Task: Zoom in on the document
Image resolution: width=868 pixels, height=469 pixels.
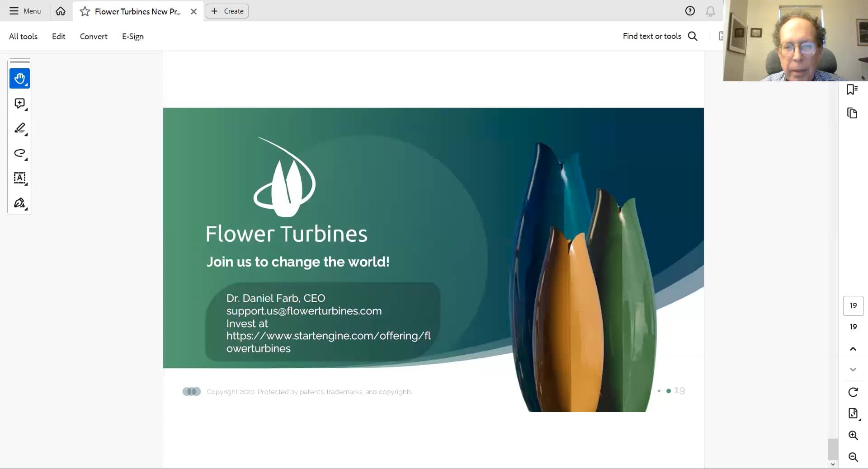Action: point(853,436)
